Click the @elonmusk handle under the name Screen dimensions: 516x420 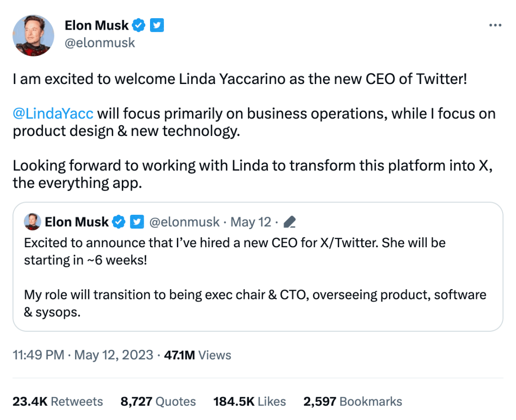[x=100, y=42]
